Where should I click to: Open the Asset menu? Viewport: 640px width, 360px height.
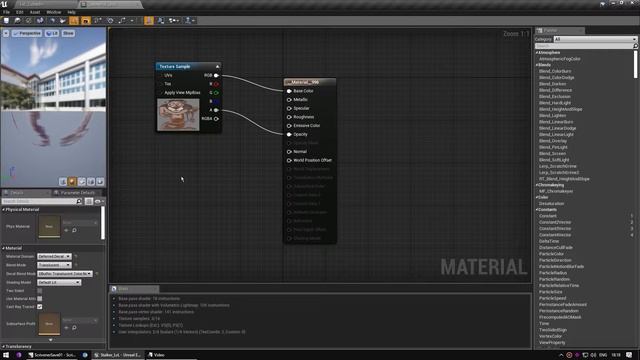(35, 12)
